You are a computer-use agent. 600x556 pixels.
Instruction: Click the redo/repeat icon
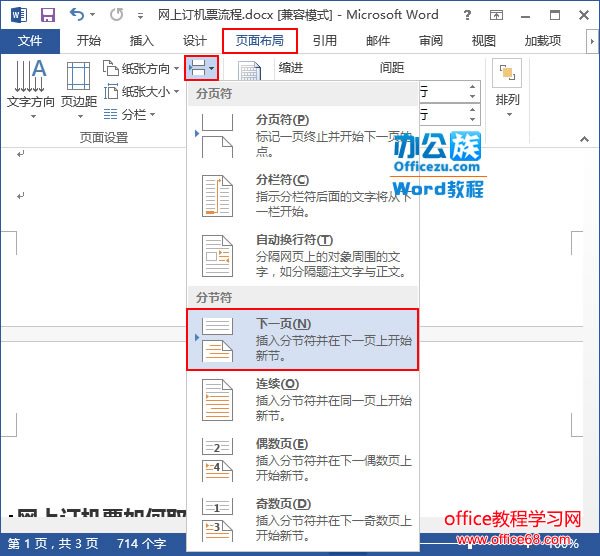point(116,15)
